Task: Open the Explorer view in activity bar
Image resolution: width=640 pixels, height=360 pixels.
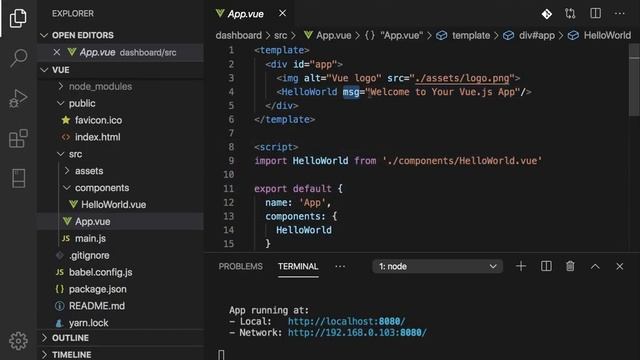Action: (18, 18)
